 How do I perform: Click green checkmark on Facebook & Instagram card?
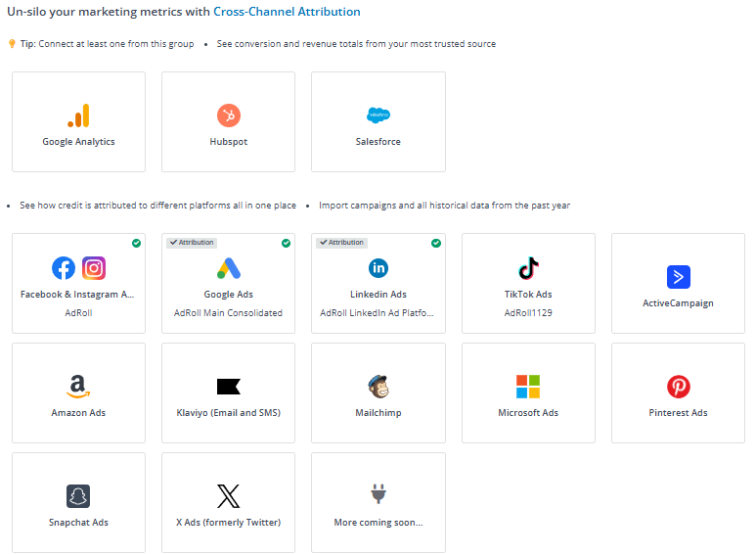(x=136, y=243)
